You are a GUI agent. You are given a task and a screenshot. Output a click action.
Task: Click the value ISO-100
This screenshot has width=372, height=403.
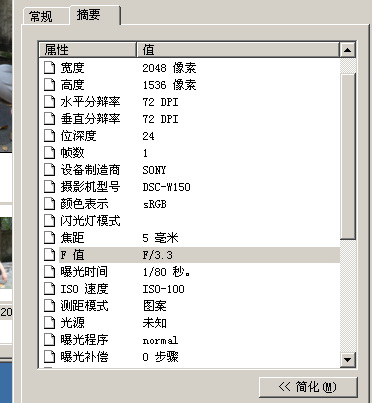pos(163,289)
